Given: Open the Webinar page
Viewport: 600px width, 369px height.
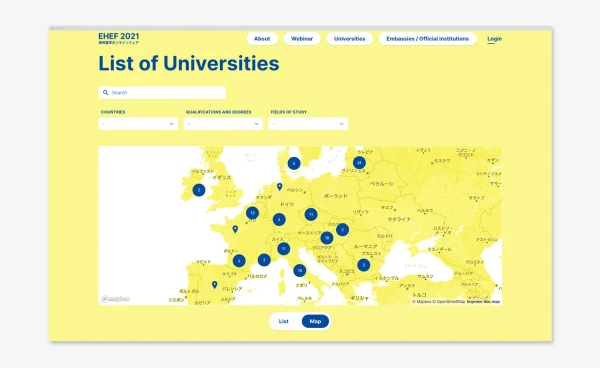Looking at the screenshot, I should tap(302, 39).
